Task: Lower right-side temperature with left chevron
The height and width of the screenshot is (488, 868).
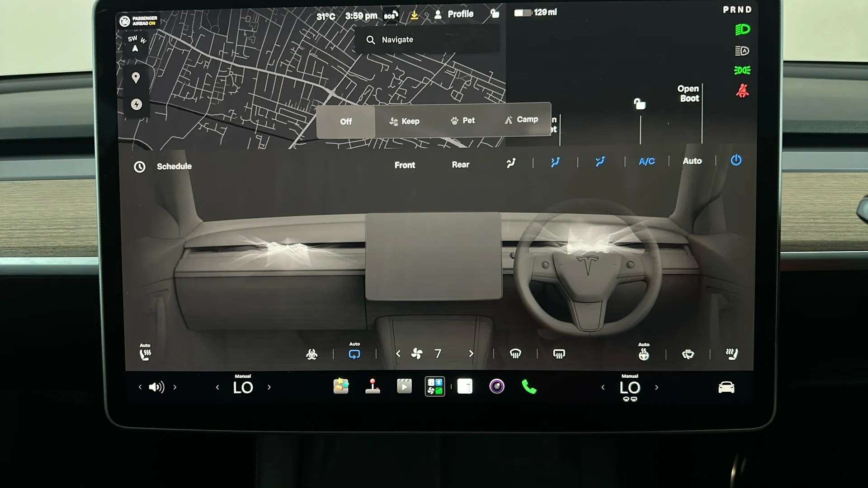Action: tap(603, 388)
